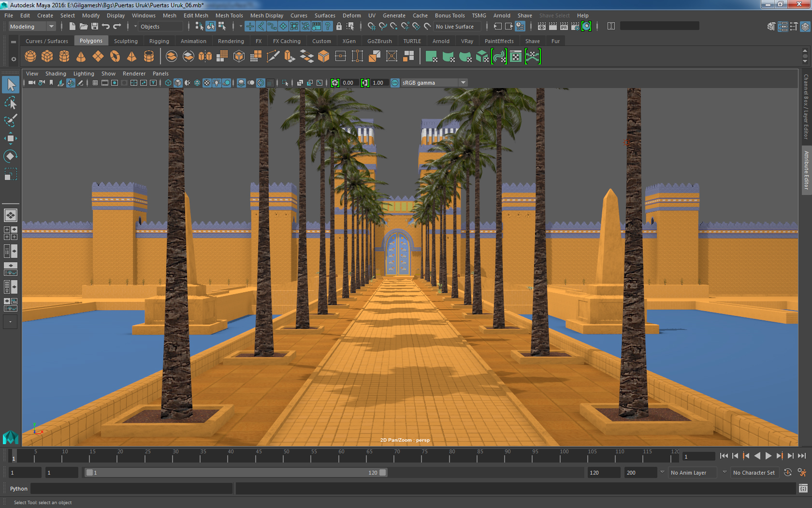Open the vertical Attribute Editor tab
The image size is (812, 508).
(806, 169)
